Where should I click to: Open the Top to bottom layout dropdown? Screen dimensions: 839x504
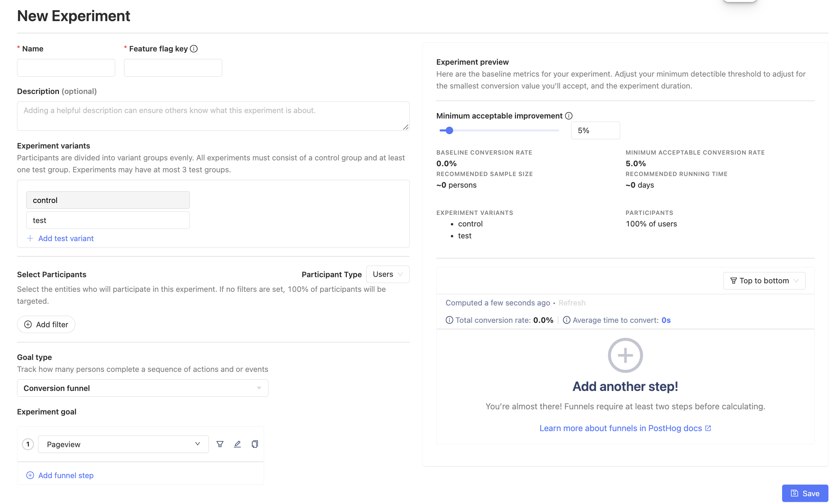[x=764, y=281]
